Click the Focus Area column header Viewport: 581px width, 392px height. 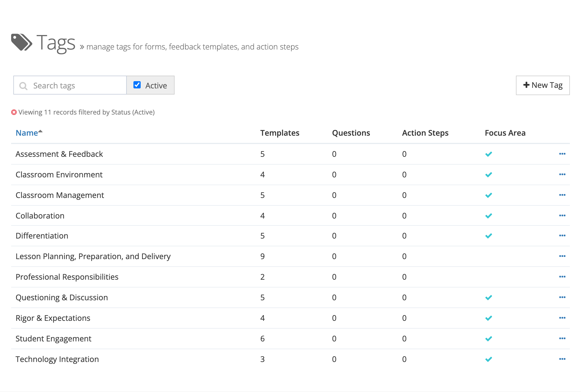coord(505,133)
